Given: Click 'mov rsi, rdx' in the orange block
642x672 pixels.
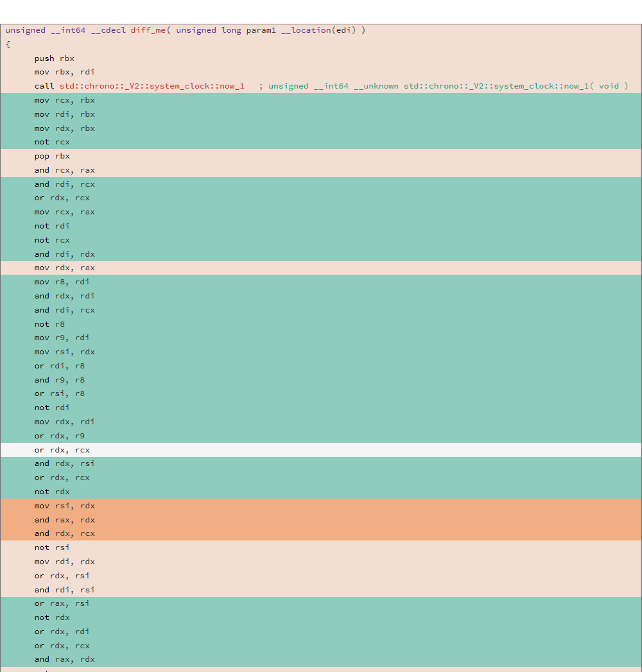Looking at the screenshot, I should (64, 505).
